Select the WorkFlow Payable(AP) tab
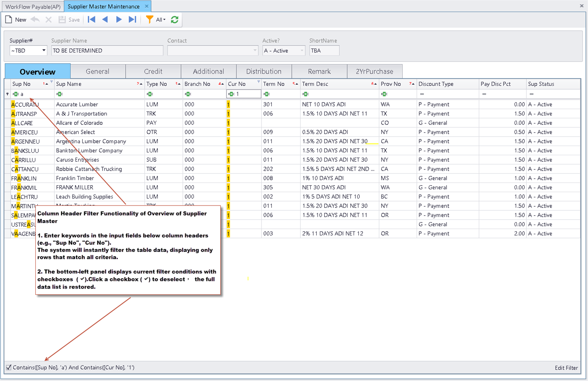Viewport: 588px width, 381px height. click(33, 6)
